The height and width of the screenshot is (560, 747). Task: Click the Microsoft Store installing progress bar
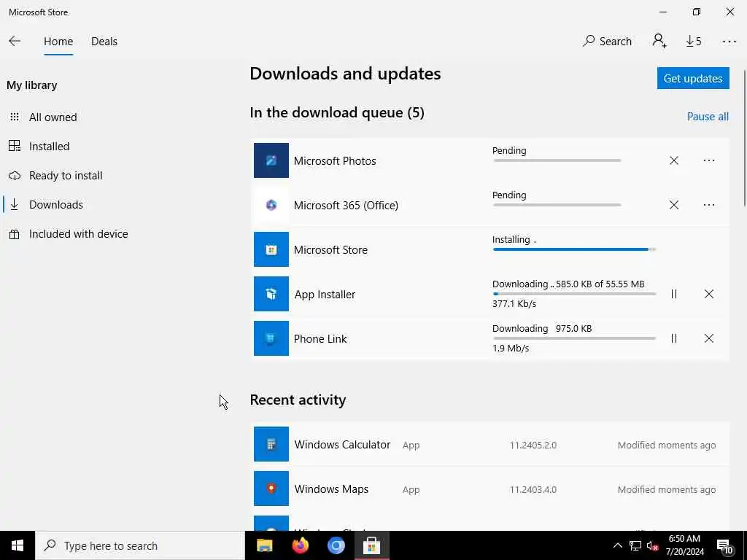coord(574,249)
